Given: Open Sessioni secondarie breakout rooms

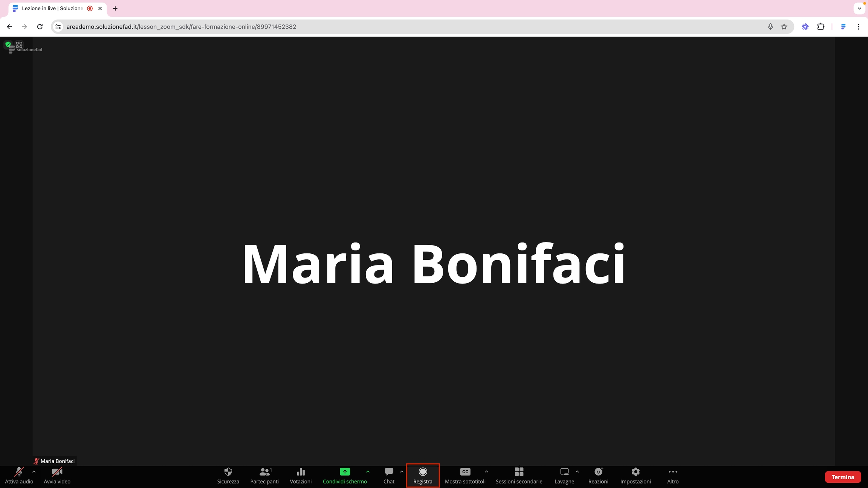Looking at the screenshot, I should pyautogui.click(x=519, y=476).
